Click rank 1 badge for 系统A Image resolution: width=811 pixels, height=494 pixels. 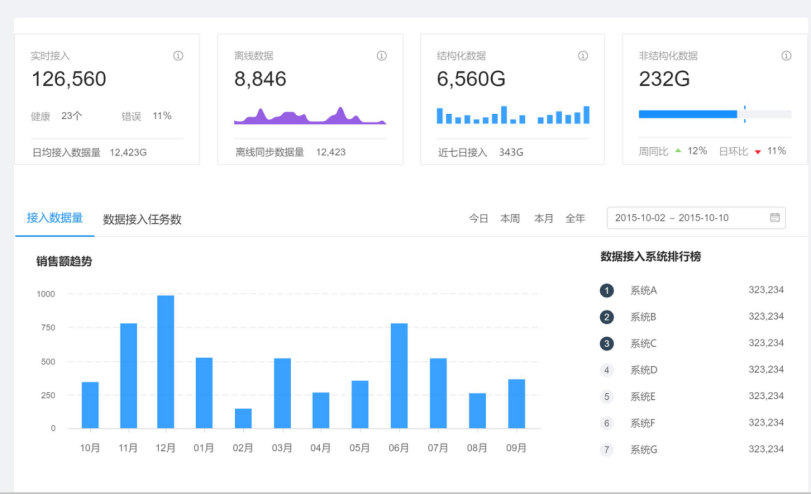[x=607, y=291]
